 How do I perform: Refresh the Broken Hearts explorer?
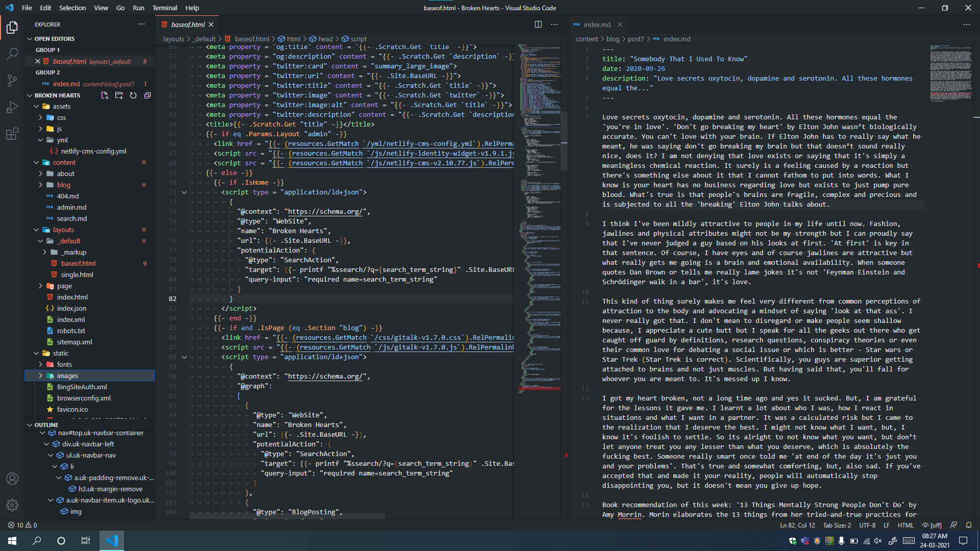point(133,95)
